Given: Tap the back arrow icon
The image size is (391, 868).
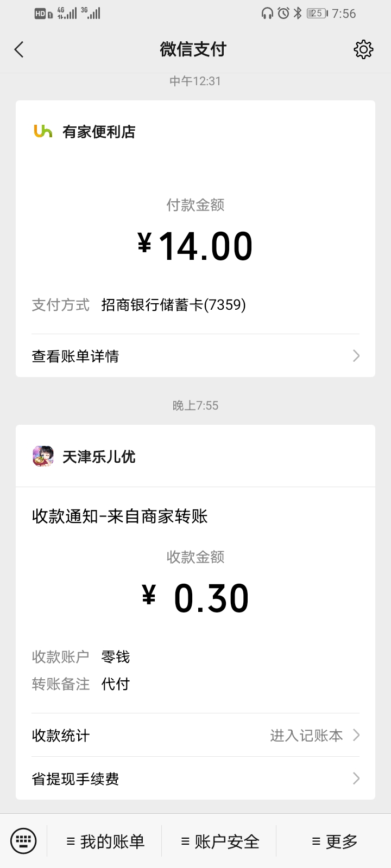Looking at the screenshot, I should [19, 50].
